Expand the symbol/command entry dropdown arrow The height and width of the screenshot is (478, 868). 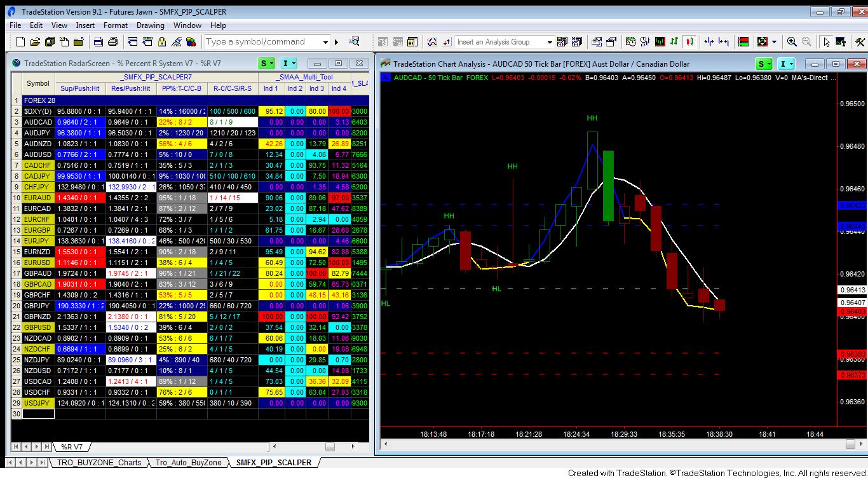tap(327, 41)
